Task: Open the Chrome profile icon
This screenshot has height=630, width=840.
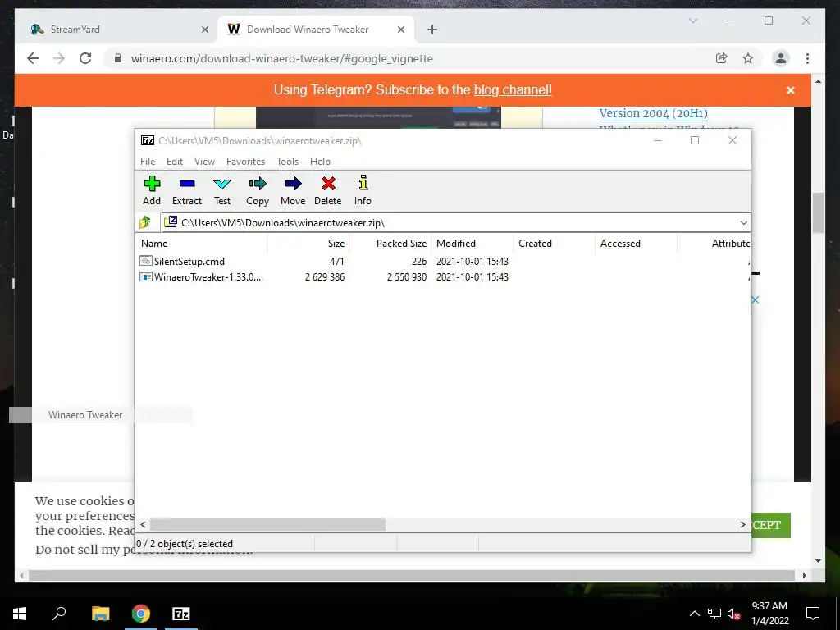Action: click(781, 58)
